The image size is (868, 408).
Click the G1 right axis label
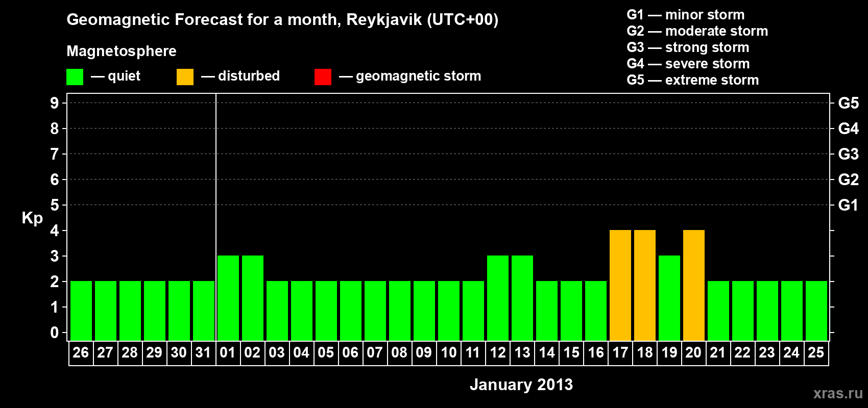pos(848,205)
